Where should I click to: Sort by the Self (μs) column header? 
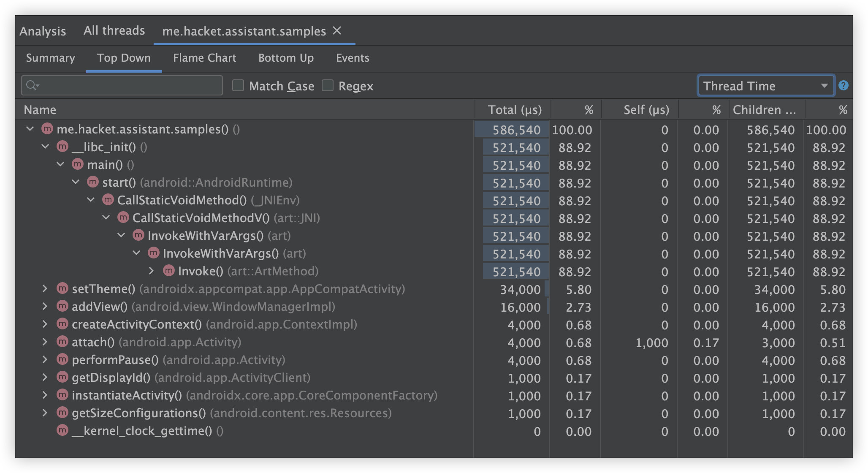pyautogui.click(x=646, y=110)
